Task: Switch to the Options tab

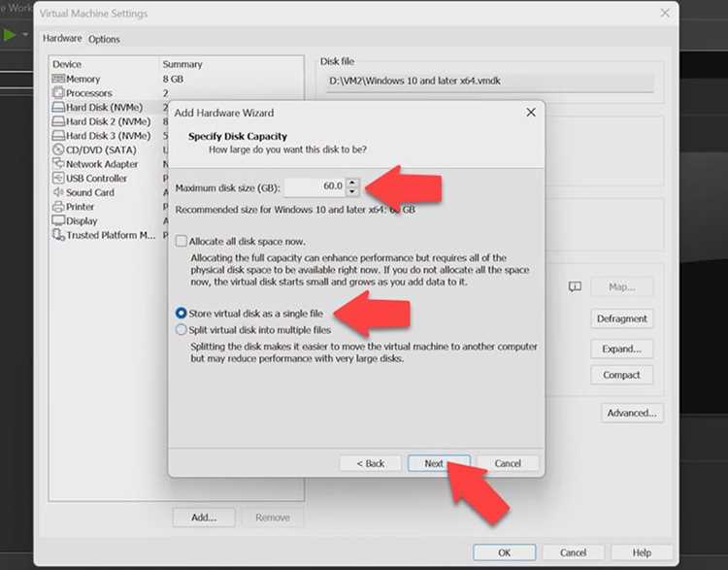Action: (104, 39)
